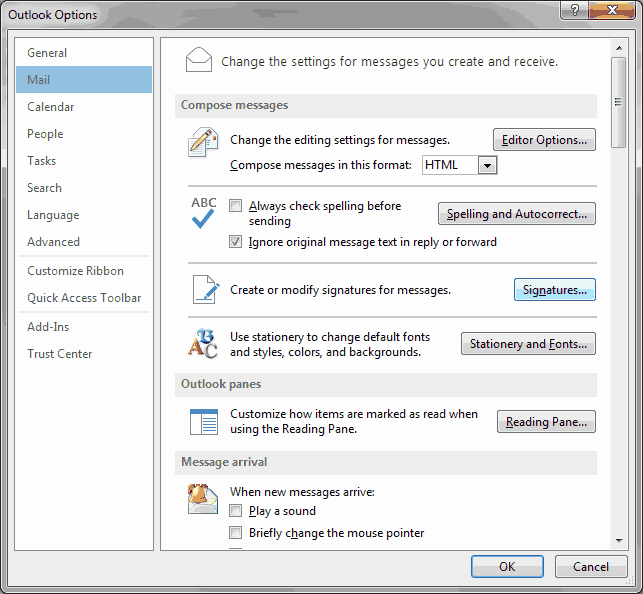Screen dimensions: 643x594
Task: Open the Signatures dialog
Action: pos(554,290)
